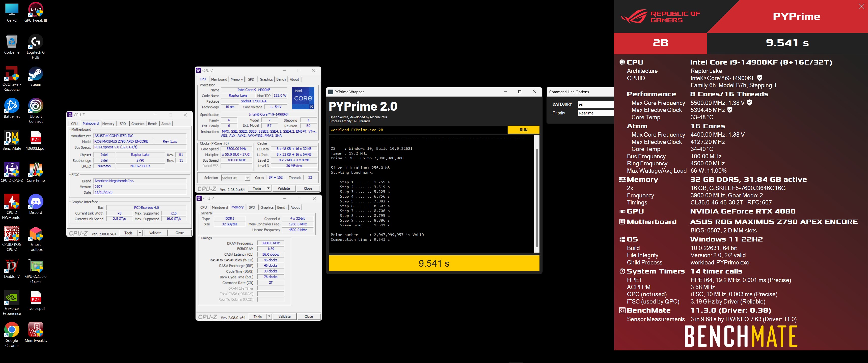Click RUN button in PYPrime Wrapper
This screenshot has height=363, width=868.
point(523,130)
